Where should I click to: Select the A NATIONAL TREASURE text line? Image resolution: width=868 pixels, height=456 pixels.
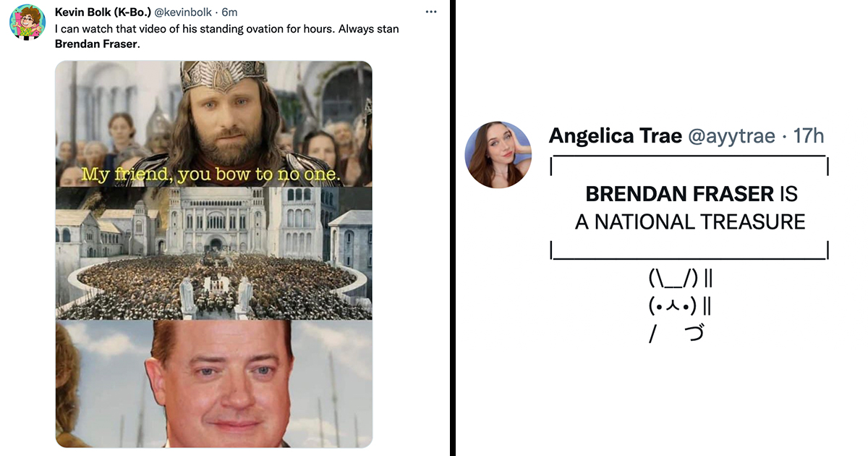click(690, 221)
